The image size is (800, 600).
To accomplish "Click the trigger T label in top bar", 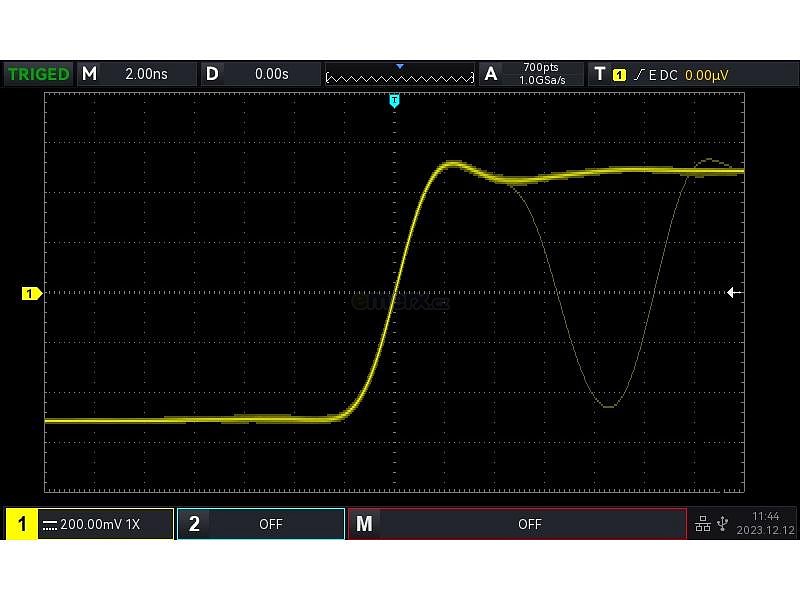I will (x=599, y=74).
